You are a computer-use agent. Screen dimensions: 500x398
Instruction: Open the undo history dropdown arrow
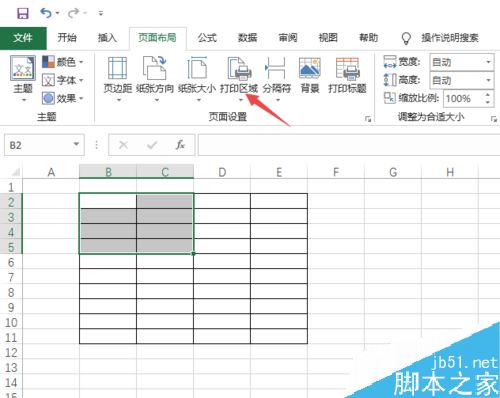point(58,13)
